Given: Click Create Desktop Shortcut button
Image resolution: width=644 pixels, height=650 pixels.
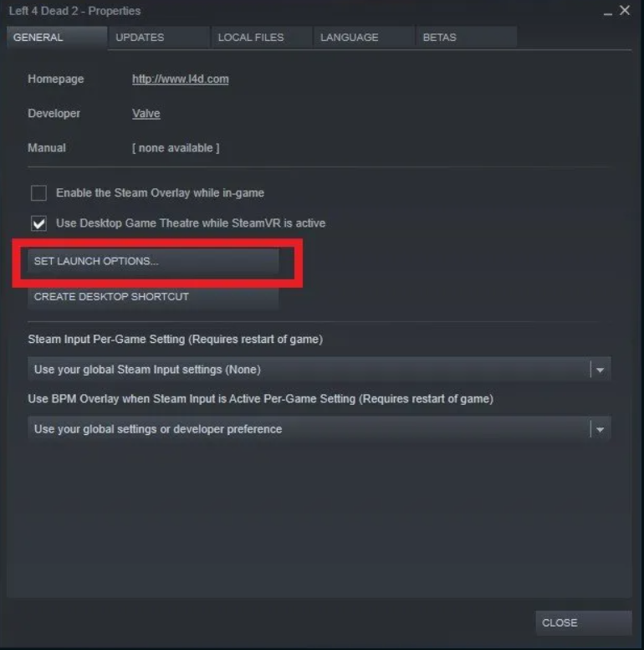Looking at the screenshot, I should (x=153, y=297).
